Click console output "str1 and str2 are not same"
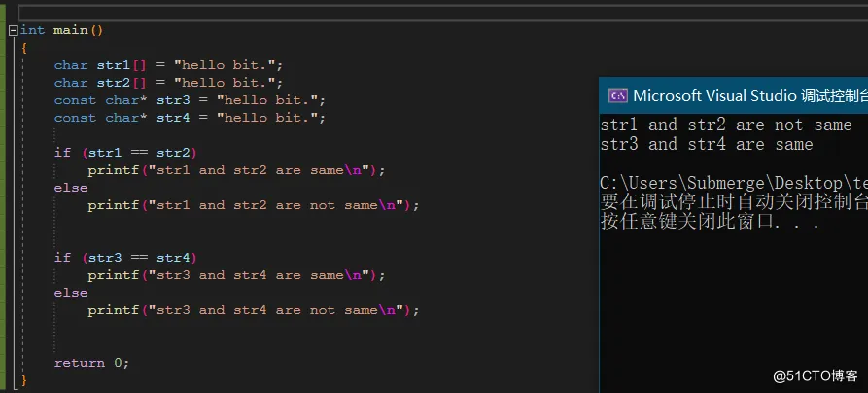 726,125
